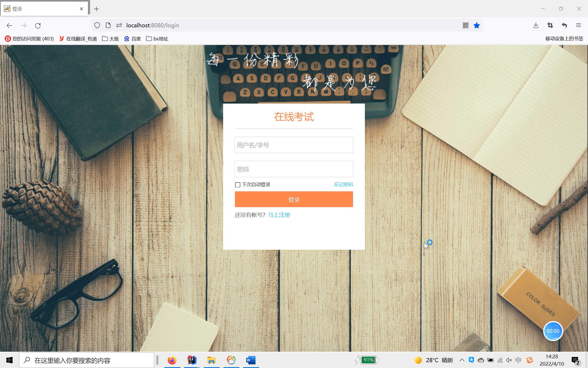Viewport: 588px width, 368px height.
Task: Click the Sogou input method tray icon
Action: click(529, 360)
